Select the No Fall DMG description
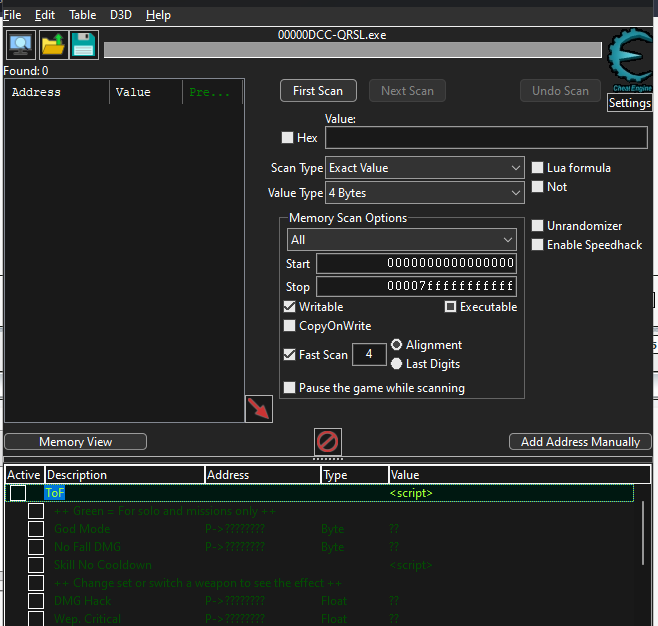The height and width of the screenshot is (626, 658). click(87, 547)
